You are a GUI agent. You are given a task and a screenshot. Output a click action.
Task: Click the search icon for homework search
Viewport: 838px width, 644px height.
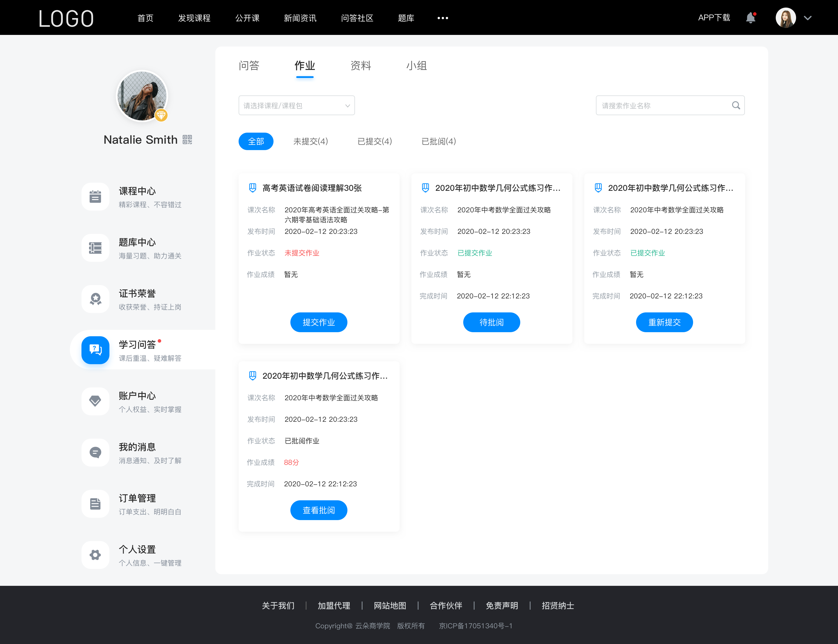coord(736,106)
